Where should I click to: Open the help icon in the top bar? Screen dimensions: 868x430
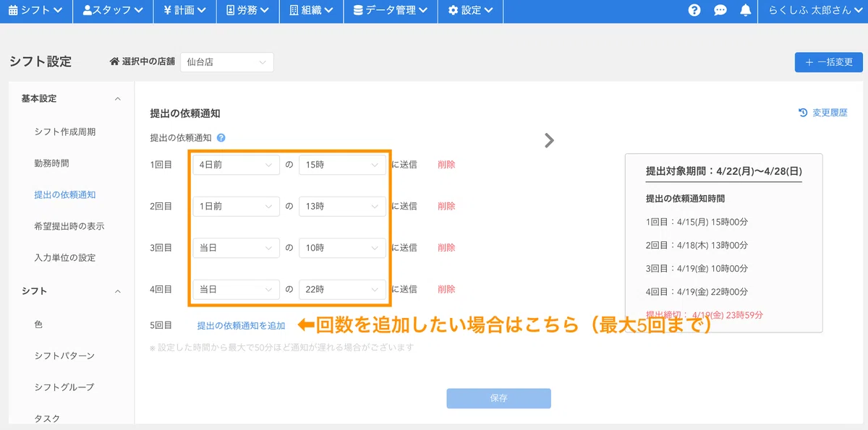694,11
